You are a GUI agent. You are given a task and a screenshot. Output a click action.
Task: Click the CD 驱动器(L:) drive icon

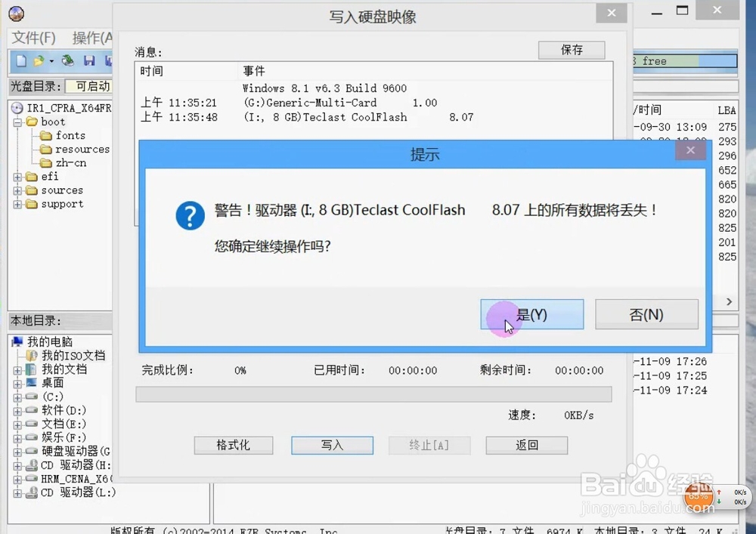click(x=31, y=492)
